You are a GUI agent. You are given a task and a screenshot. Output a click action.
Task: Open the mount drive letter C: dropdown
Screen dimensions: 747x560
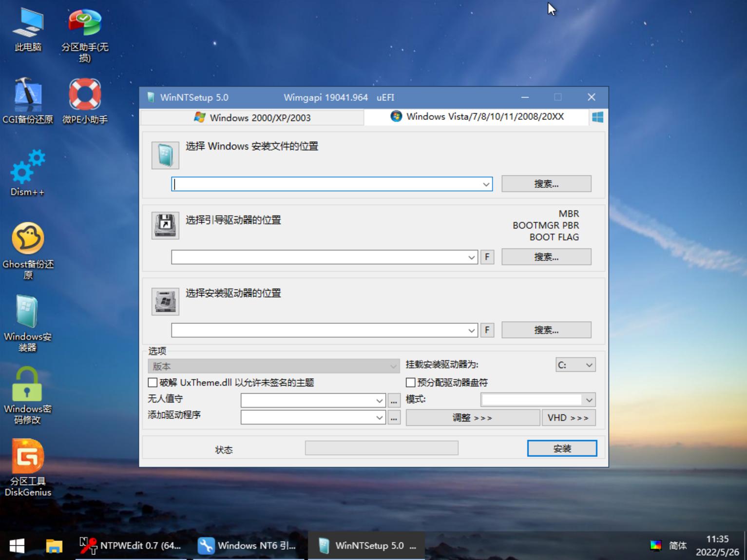pos(575,365)
